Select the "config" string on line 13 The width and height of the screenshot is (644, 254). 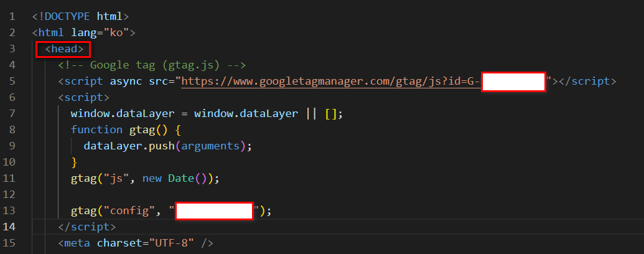pyautogui.click(x=129, y=211)
